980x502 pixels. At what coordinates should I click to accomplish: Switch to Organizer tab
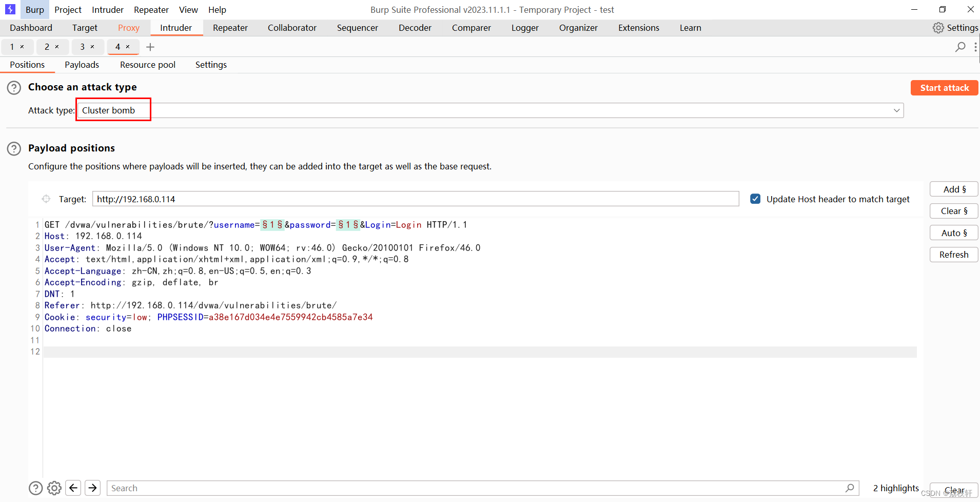(x=578, y=28)
